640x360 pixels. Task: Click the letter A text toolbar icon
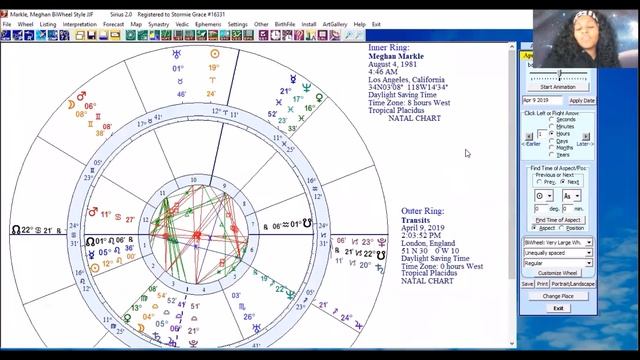click(x=311, y=36)
